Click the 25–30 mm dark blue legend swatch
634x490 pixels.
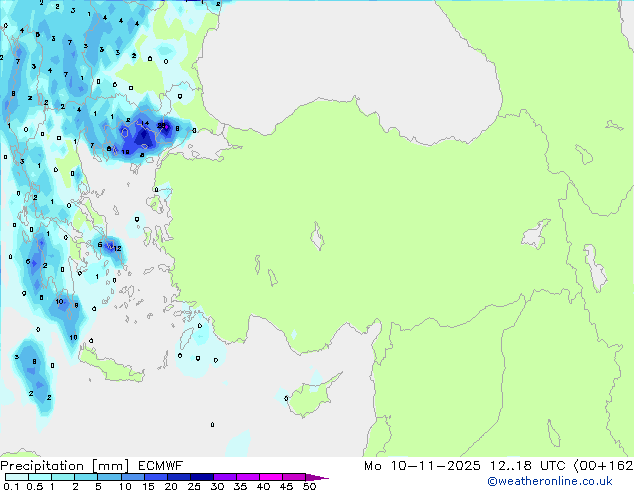coord(202,477)
